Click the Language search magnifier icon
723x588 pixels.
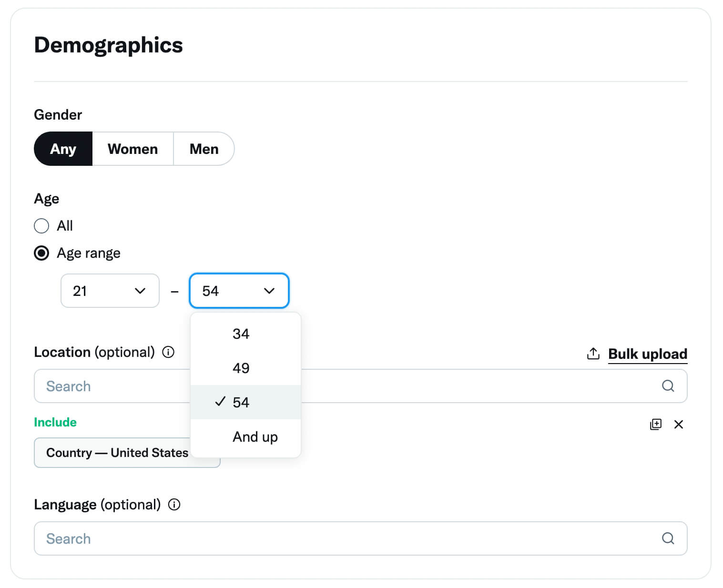point(668,538)
